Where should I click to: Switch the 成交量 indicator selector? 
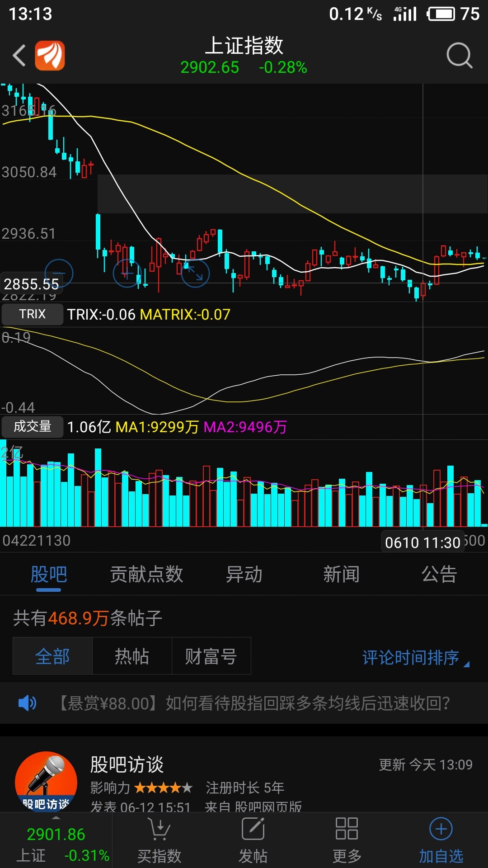(32, 426)
